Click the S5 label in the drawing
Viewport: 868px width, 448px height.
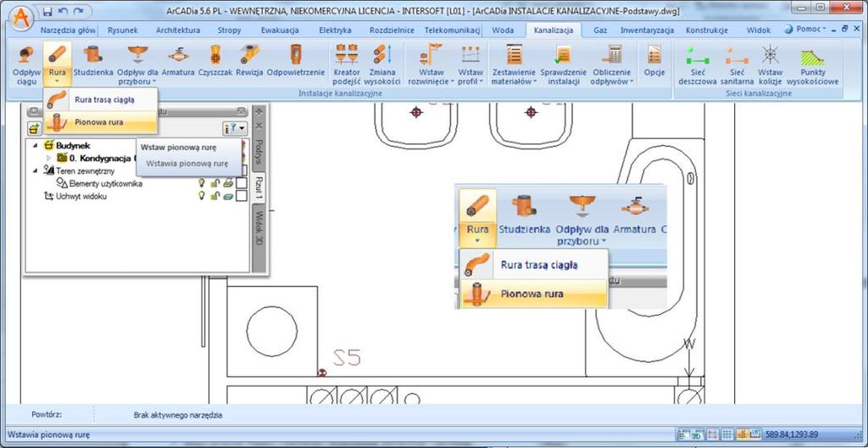coord(348,358)
